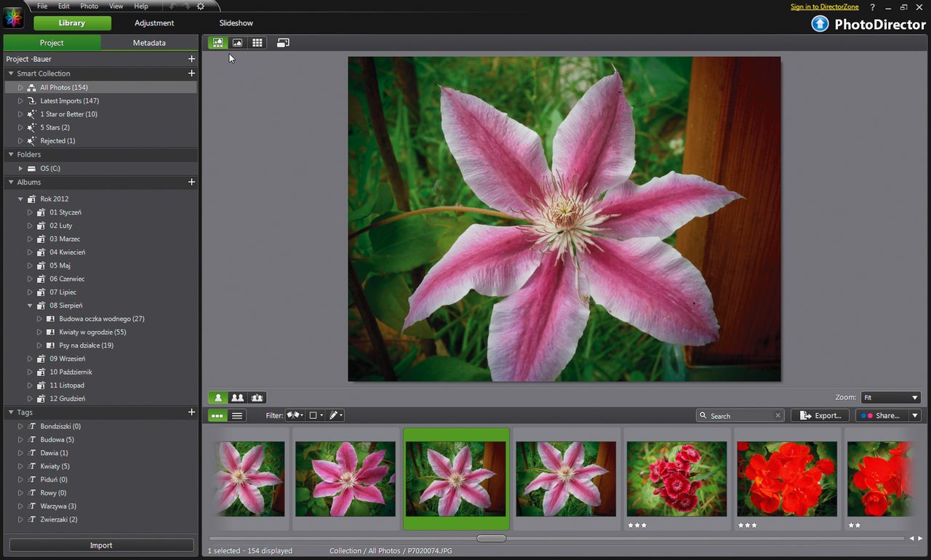Open Budowa oczka wodnego (27) album

click(102, 319)
